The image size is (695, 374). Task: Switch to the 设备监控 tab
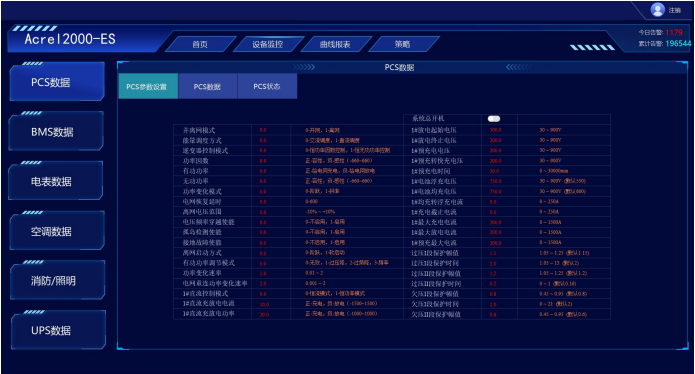(x=268, y=44)
